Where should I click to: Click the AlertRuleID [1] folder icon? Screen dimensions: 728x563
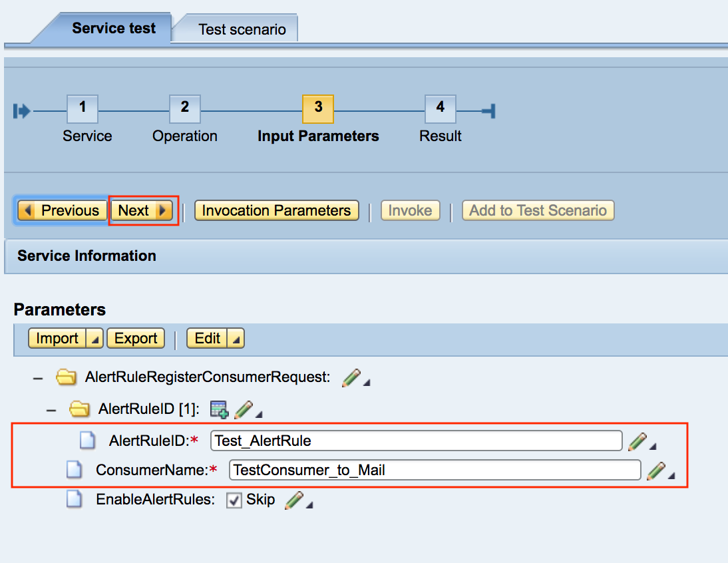pos(79,409)
